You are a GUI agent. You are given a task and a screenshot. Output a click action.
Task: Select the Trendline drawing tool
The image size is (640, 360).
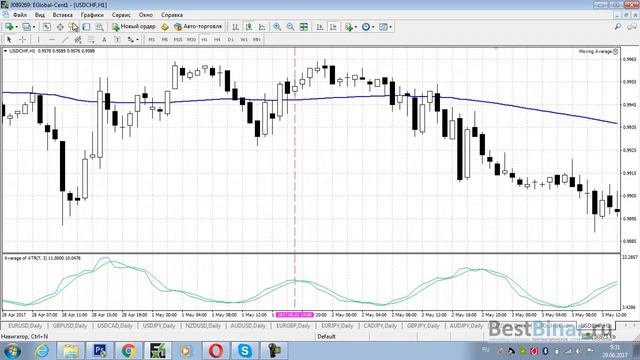coord(65,40)
